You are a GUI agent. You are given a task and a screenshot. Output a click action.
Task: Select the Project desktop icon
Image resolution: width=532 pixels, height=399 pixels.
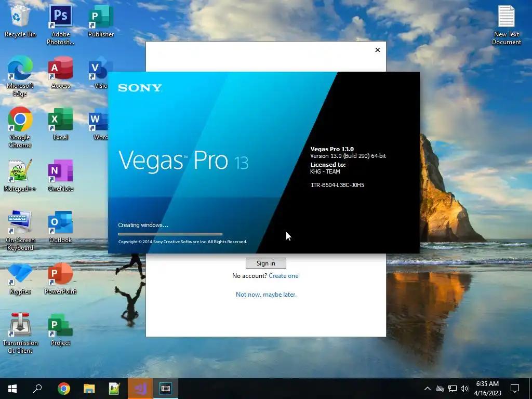coord(60,329)
